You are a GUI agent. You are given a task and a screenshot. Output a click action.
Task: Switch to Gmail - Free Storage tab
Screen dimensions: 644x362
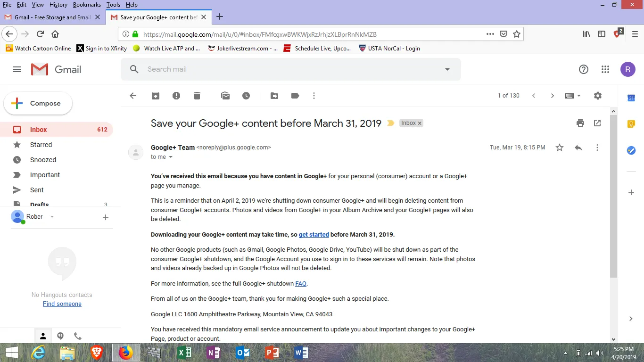(53, 17)
